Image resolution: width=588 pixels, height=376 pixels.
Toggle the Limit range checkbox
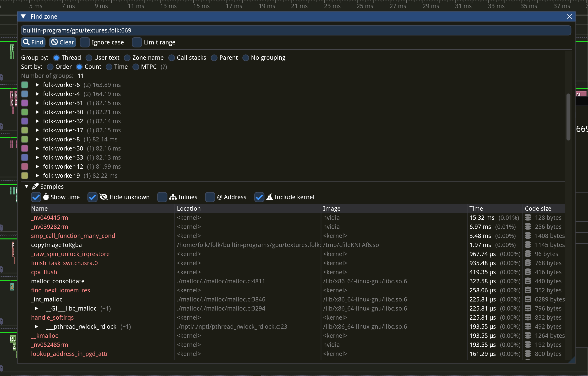click(137, 42)
